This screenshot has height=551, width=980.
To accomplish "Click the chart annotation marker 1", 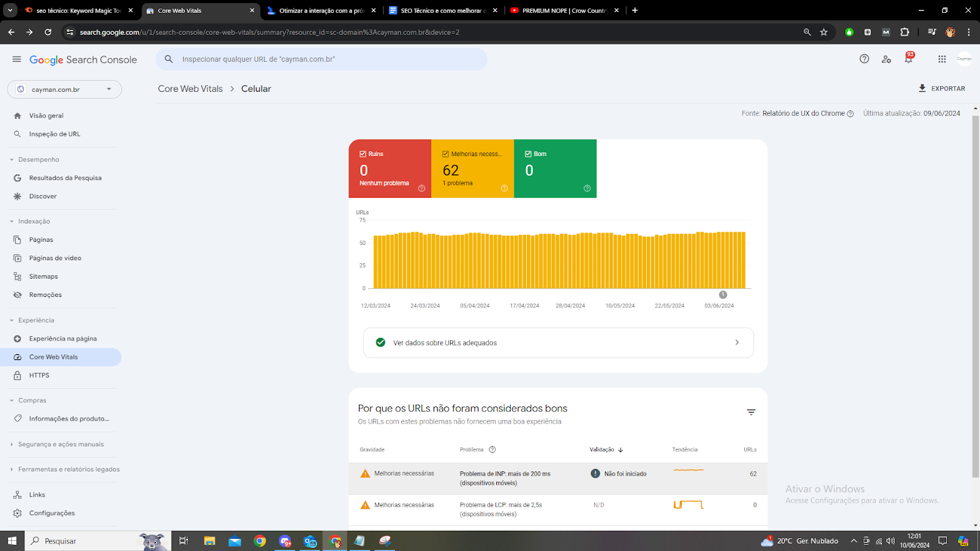I will (723, 295).
